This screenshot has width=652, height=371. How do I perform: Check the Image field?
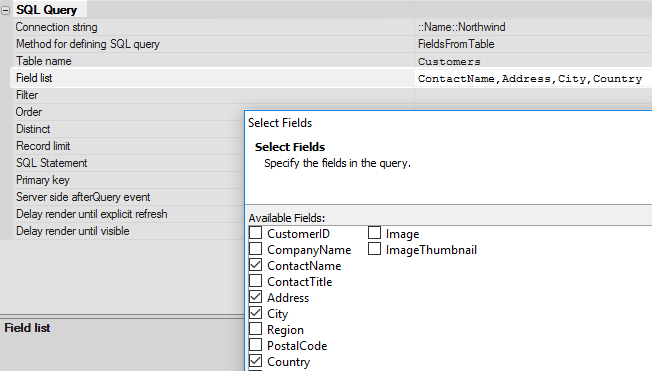(374, 233)
